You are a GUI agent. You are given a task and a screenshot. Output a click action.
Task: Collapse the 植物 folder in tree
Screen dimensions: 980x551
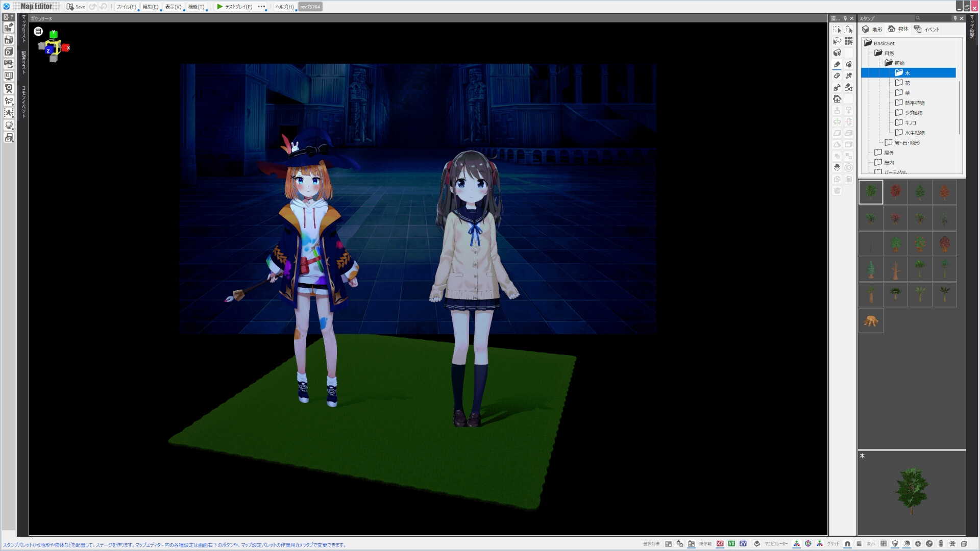[x=889, y=63]
